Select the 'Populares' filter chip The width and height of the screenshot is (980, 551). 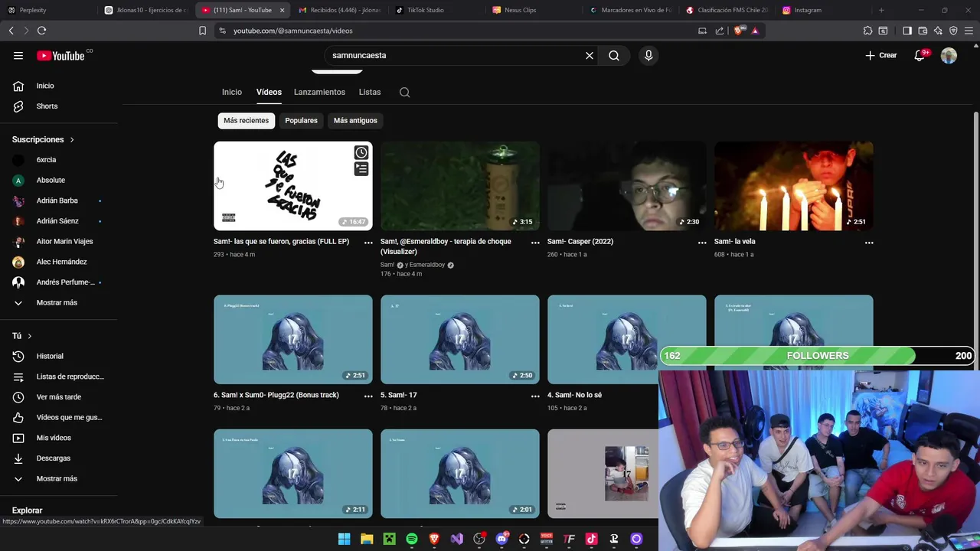point(301,120)
